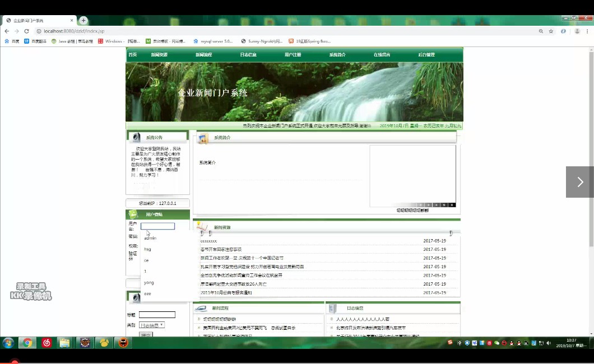Screen dimensions: 594x364
Task: Select slide 4 in the image carousel
Action: pyautogui.click(x=436, y=205)
